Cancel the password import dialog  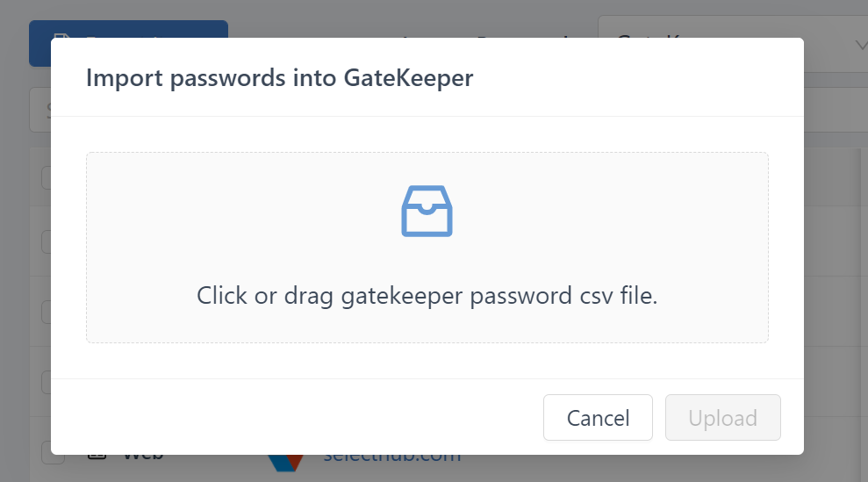[x=598, y=418]
